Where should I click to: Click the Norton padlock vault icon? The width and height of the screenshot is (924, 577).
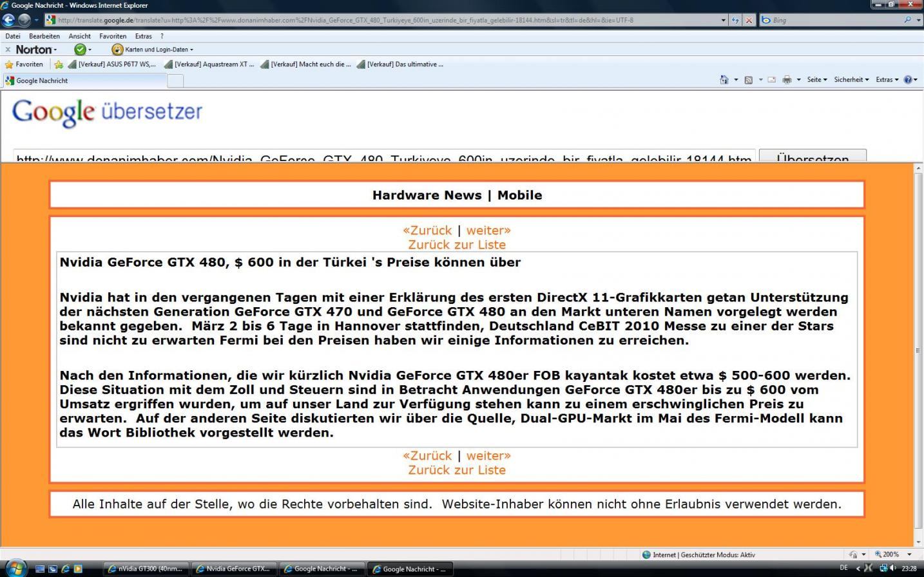[x=117, y=50]
